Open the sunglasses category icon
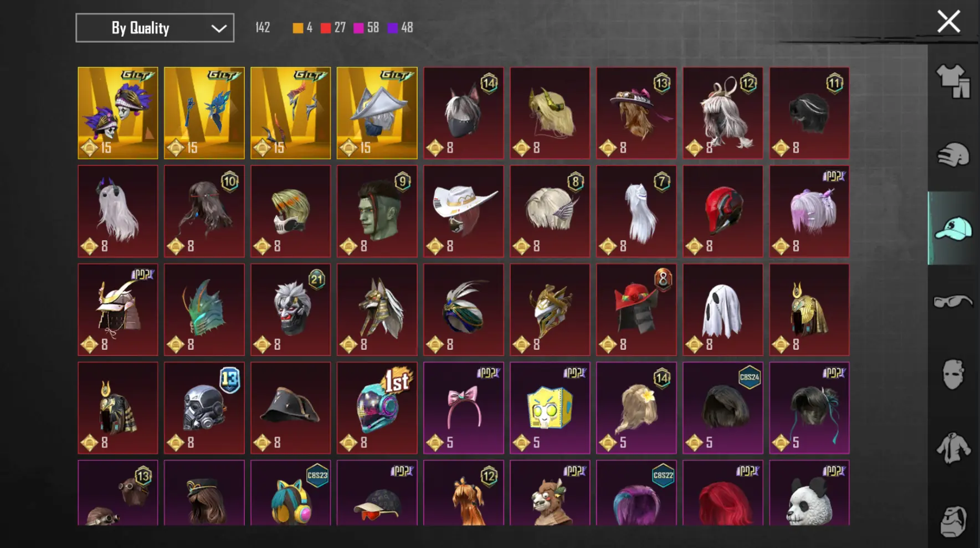The width and height of the screenshot is (980, 548). [953, 302]
